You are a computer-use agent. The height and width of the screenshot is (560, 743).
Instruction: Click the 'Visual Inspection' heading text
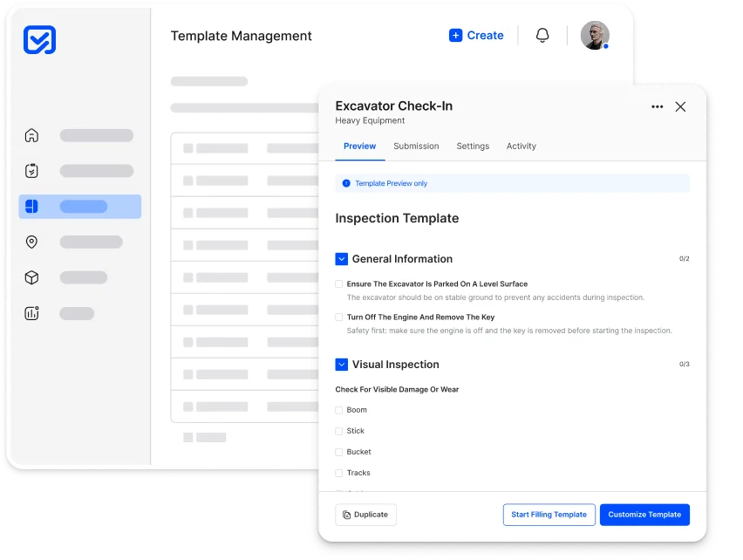pyautogui.click(x=396, y=365)
